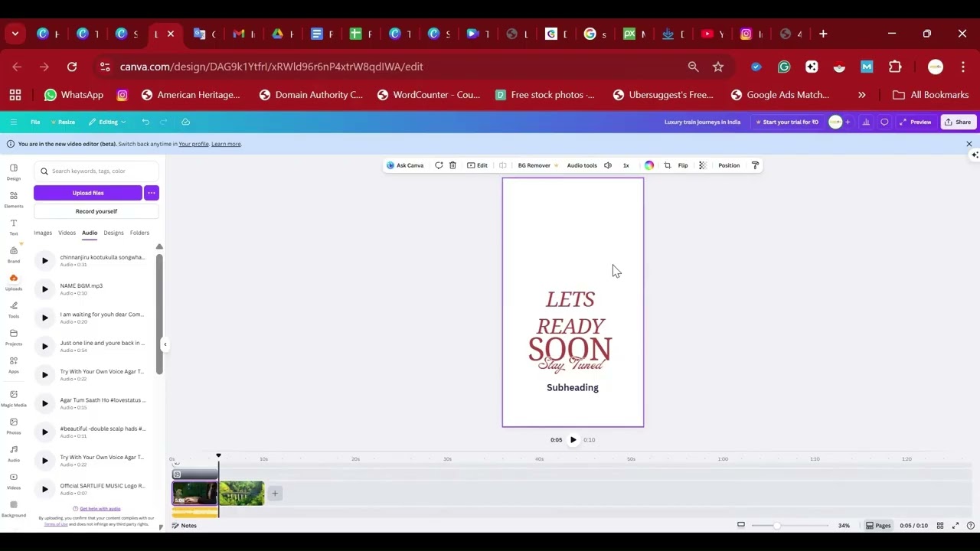Screen dimensions: 980x551
Task: Play the Just one line audio track
Action: click(44, 346)
